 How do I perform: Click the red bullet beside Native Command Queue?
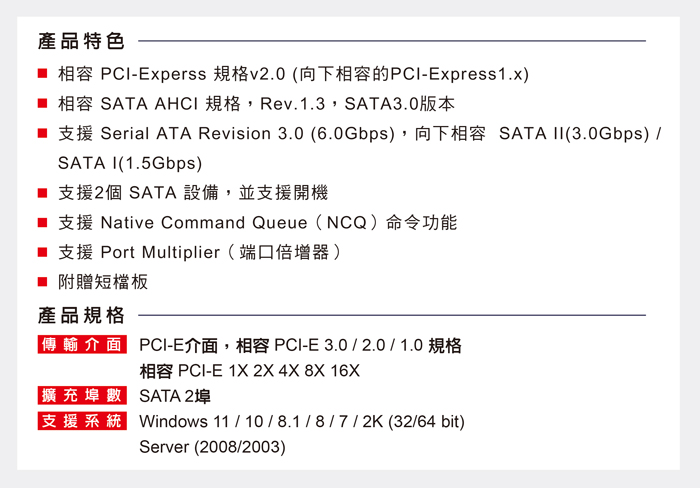coord(43,222)
